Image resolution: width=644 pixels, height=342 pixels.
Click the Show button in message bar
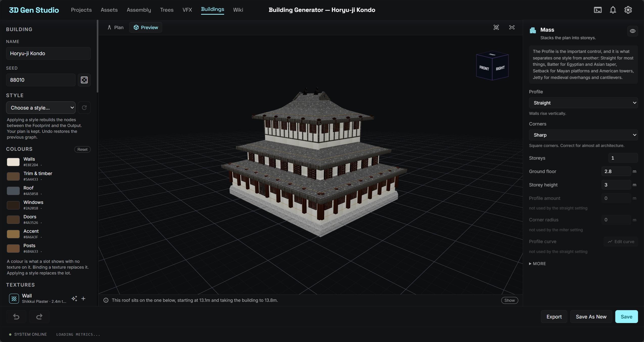pyautogui.click(x=509, y=300)
